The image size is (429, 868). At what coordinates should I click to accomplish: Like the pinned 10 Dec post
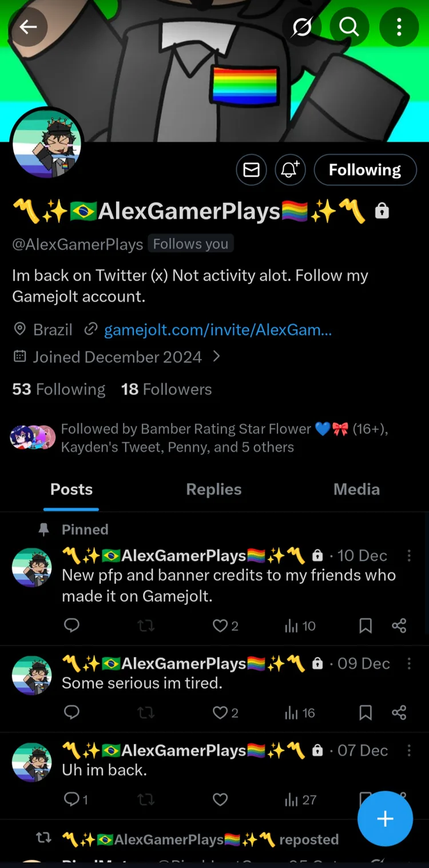tap(220, 626)
